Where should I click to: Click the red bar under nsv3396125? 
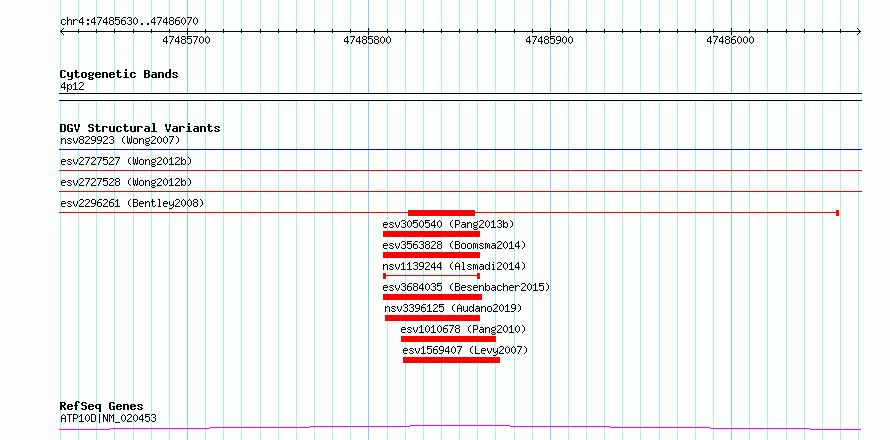[x=432, y=318]
